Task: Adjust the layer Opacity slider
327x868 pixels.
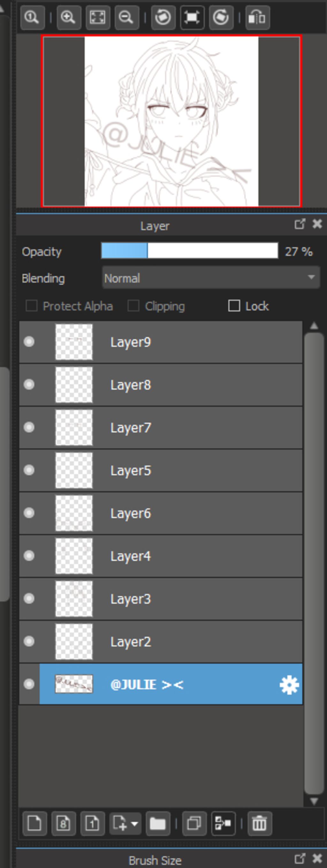Action: 190,251
